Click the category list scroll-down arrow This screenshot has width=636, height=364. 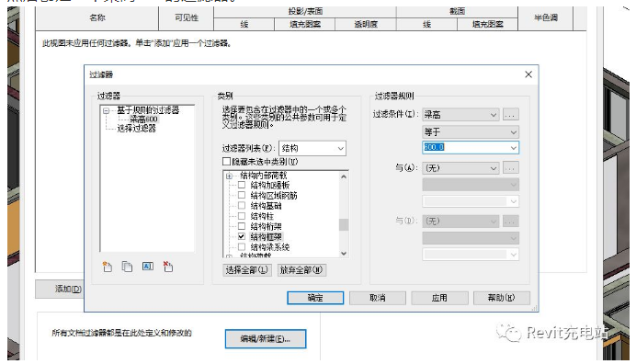[344, 253]
